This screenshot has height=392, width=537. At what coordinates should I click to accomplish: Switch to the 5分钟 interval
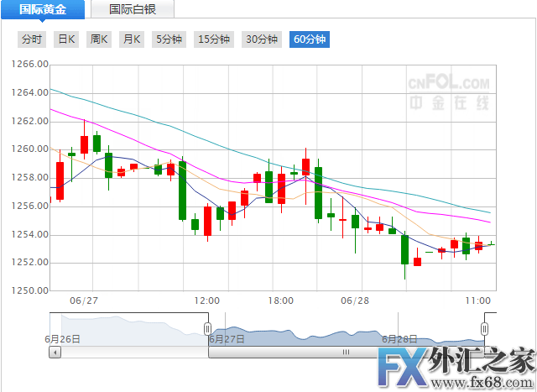tap(169, 39)
